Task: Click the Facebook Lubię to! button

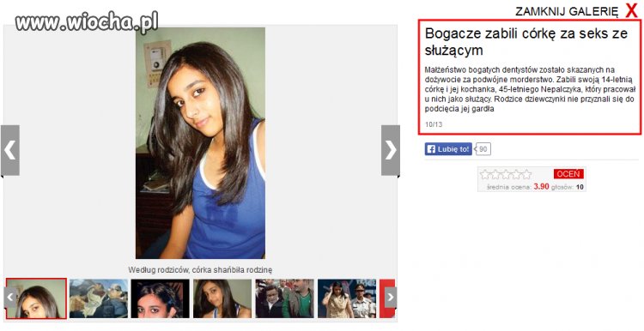Action: (448, 149)
